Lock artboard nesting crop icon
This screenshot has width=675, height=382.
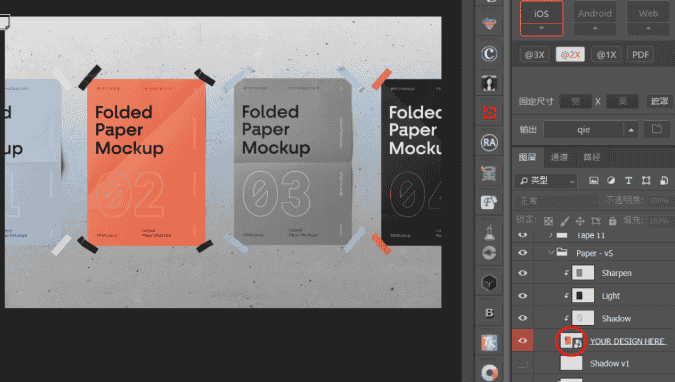[596, 221]
